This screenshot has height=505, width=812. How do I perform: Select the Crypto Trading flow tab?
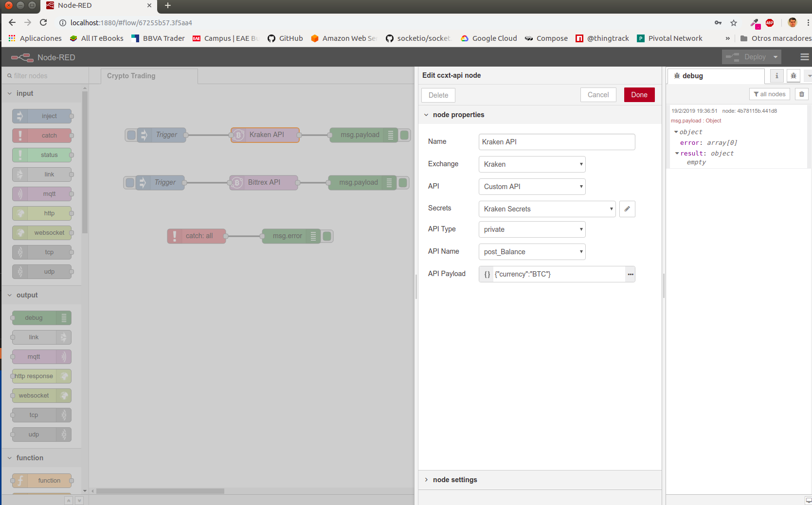coord(149,76)
